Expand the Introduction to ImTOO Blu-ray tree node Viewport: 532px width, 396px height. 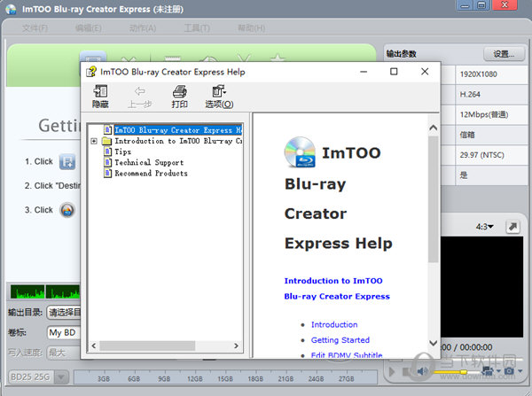click(x=94, y=141)
